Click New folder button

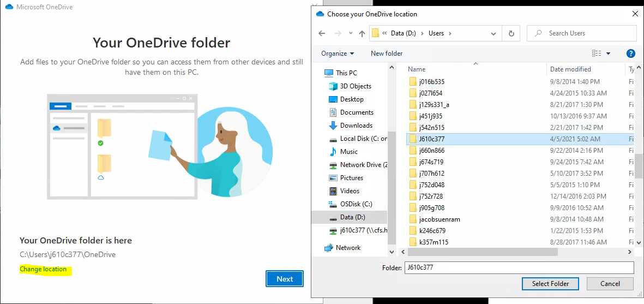click(387, 53)
